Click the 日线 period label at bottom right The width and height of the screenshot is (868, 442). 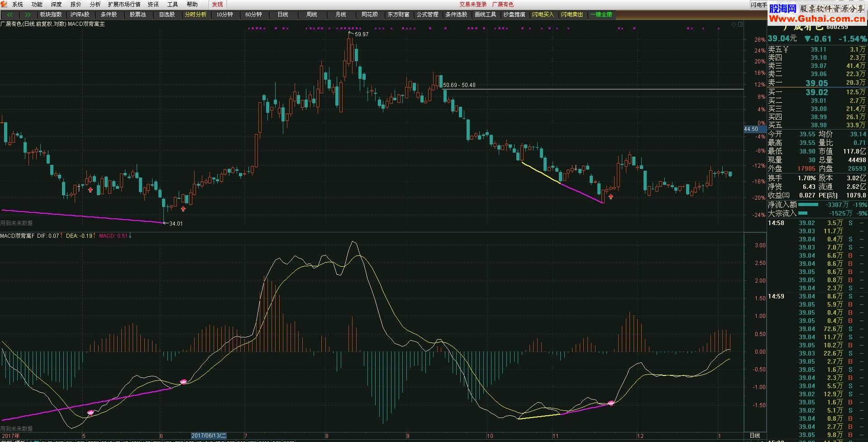point(755,436)
